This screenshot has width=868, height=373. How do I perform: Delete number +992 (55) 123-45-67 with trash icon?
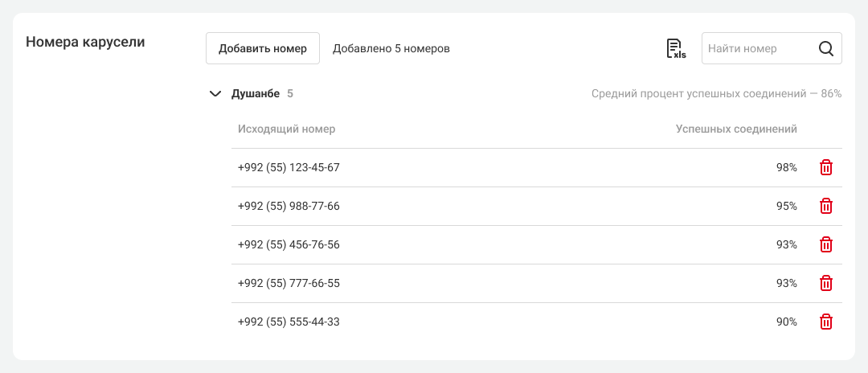point(825,167)
